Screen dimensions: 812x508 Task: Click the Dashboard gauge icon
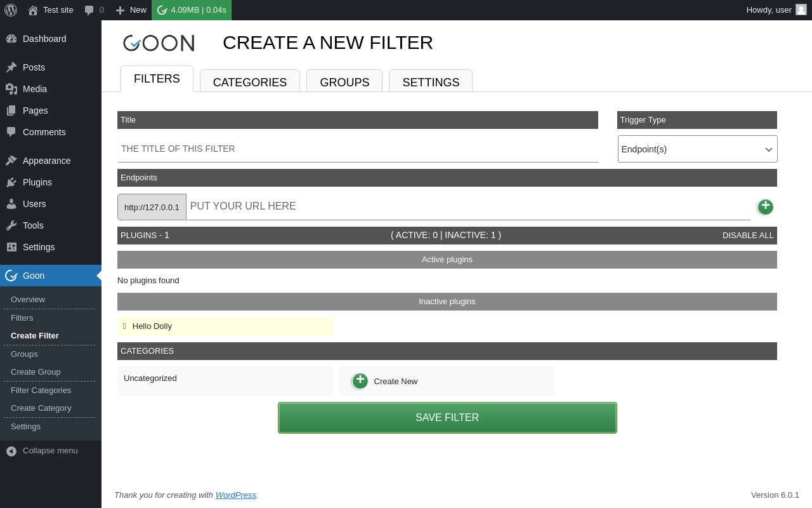point(11,39)
